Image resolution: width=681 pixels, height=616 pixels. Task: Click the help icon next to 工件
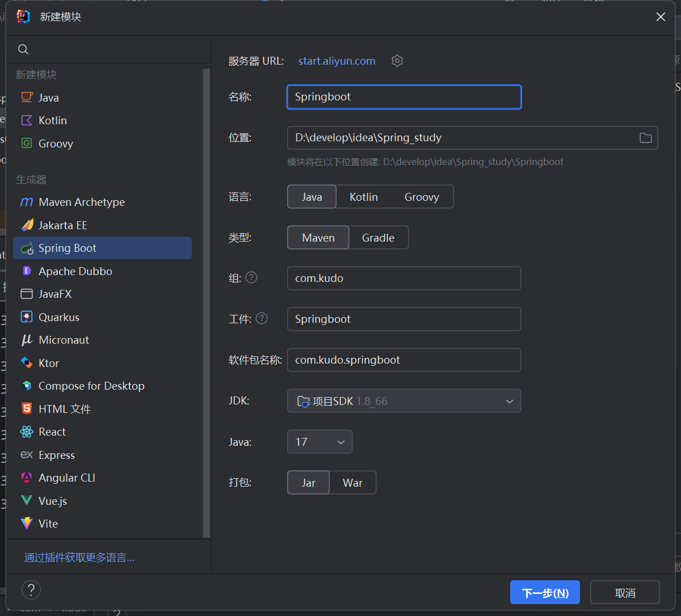262,319
